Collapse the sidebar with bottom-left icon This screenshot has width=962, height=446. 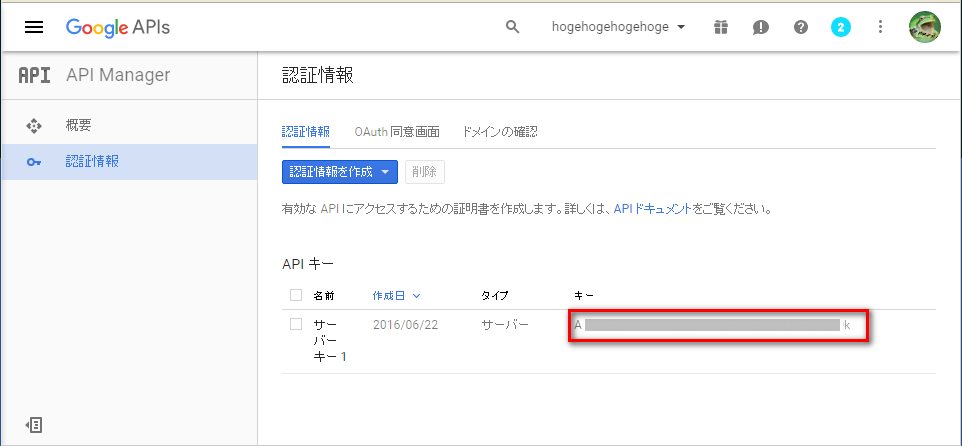coord(34,425)
